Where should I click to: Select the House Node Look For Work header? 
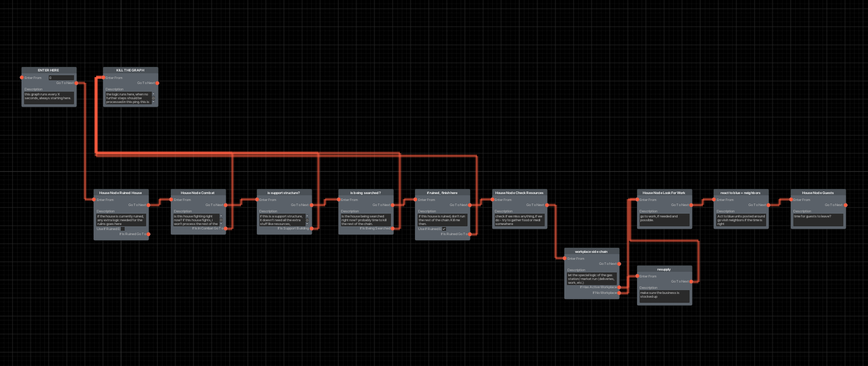(664, 192)
